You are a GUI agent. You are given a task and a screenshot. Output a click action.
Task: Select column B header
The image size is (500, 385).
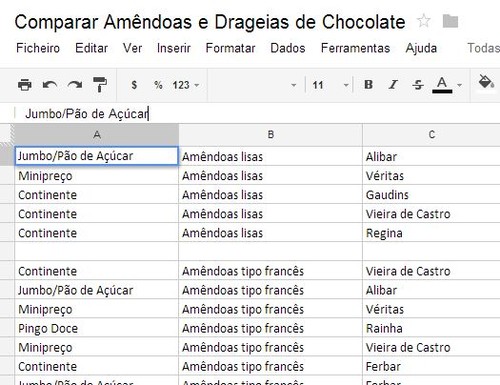coord(271,135)
